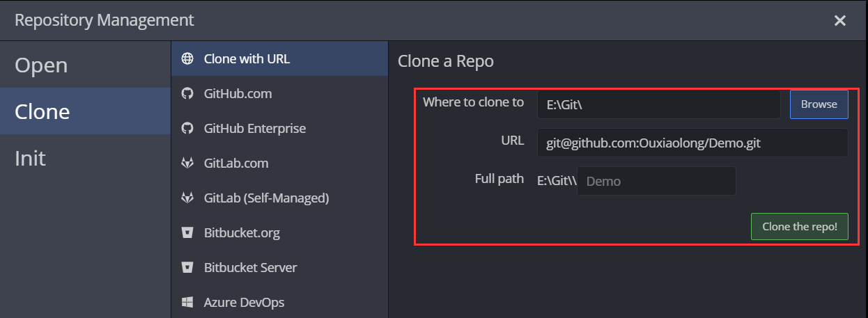Click the globe icon for Clone with URL
The width and height of the screenshot is (868, 318).
click(187, 58)
